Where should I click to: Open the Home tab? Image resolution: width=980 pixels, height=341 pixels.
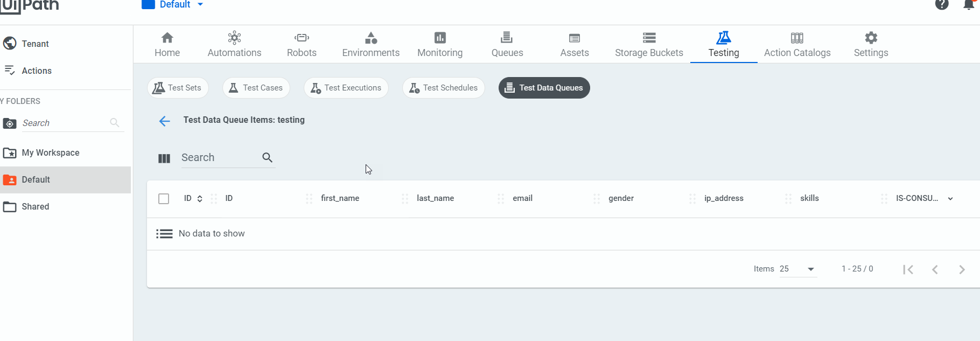167,45
